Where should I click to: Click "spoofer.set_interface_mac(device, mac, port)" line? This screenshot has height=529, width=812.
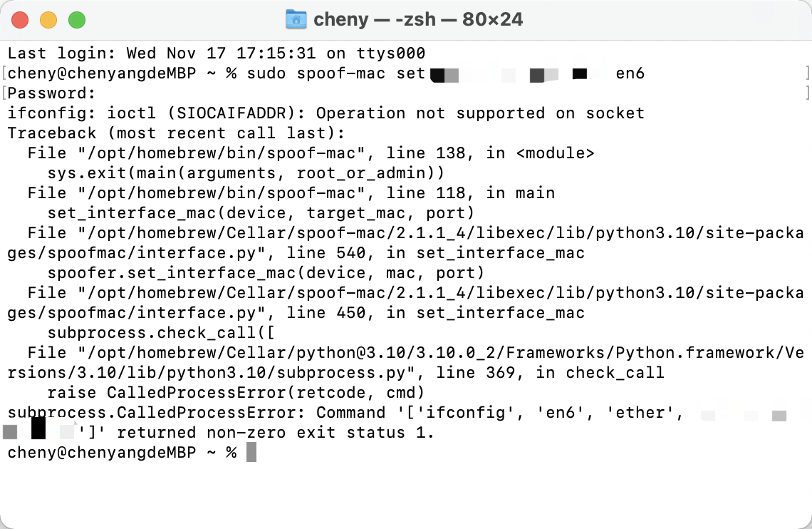coord(266,273)
